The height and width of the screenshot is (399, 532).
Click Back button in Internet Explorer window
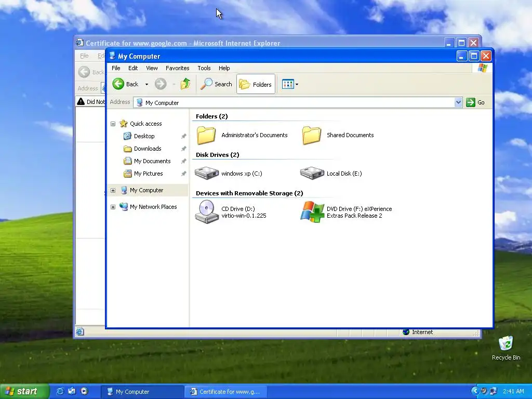91,72
